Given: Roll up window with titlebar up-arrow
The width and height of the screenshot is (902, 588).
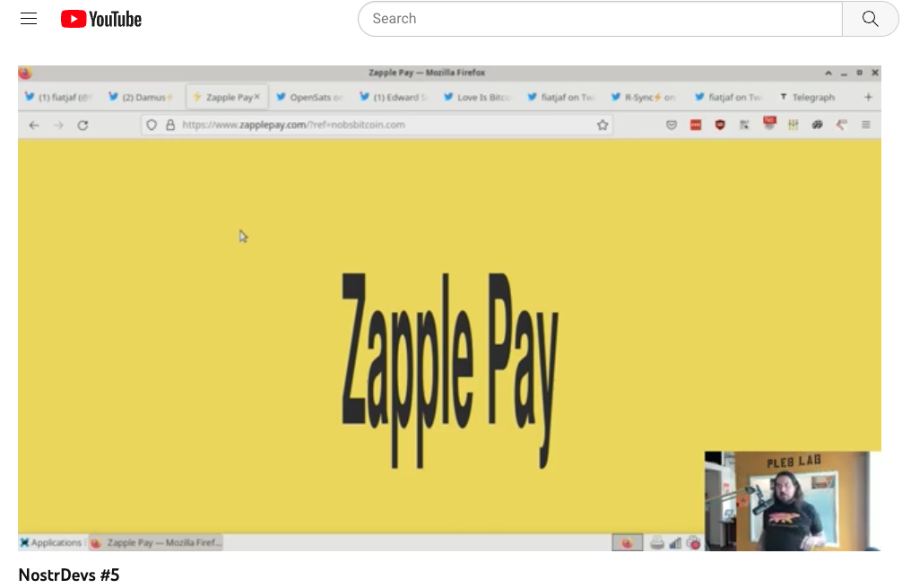Looking at the screenshot, I should click(828, 73).
